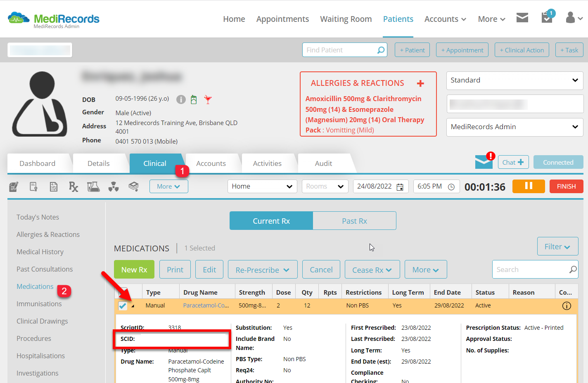Open the clinical chart observations toolbar icon
The width and height of the screenshot is (588, 383).
click(54, 187)
